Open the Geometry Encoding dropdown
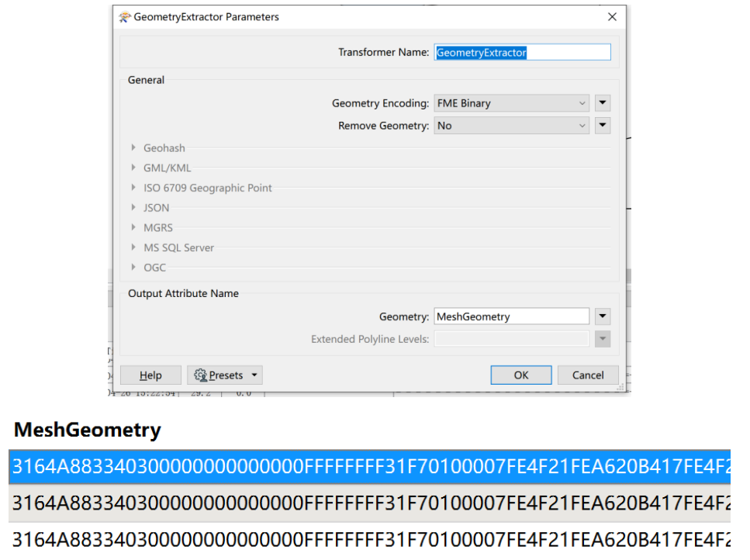 [x=511, y=103]
